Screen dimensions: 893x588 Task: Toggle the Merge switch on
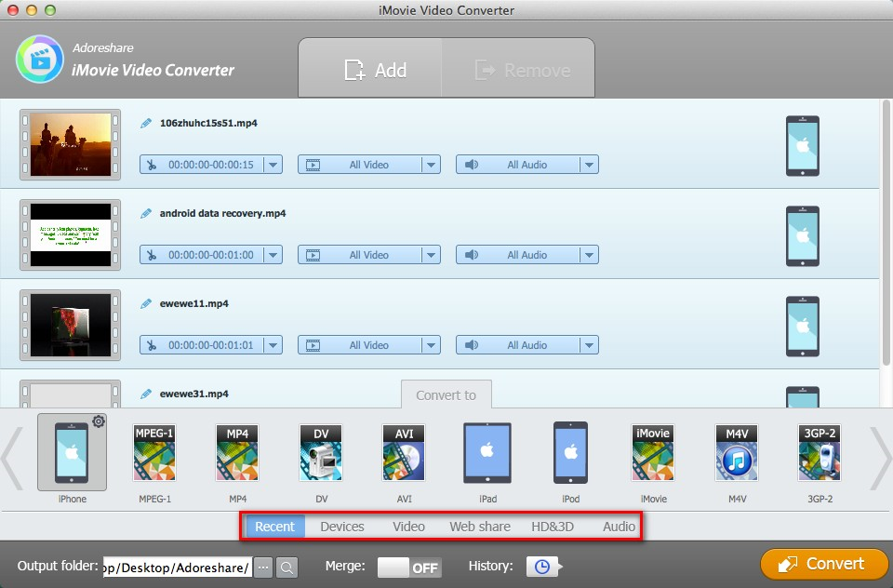(x=409, y=567)
